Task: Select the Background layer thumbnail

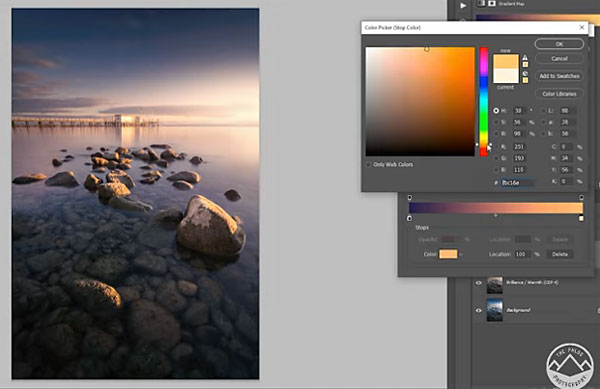Action: [494, 310]
